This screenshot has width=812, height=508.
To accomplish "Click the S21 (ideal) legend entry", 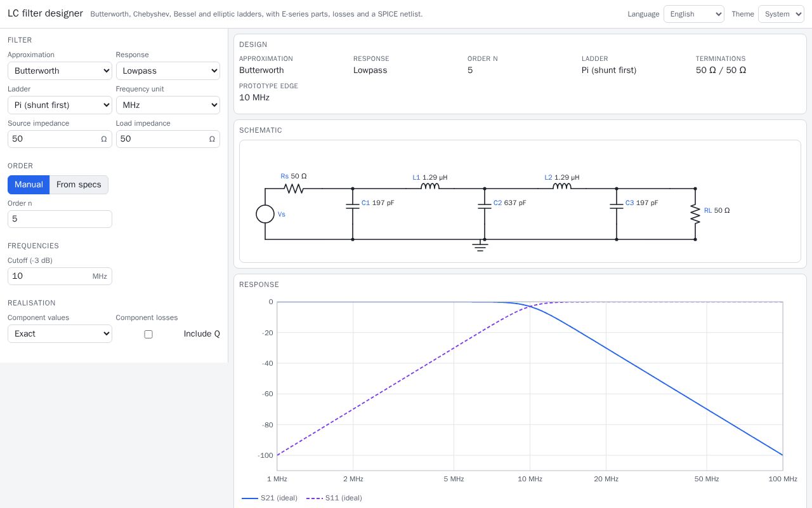I will tap(270, 498).
